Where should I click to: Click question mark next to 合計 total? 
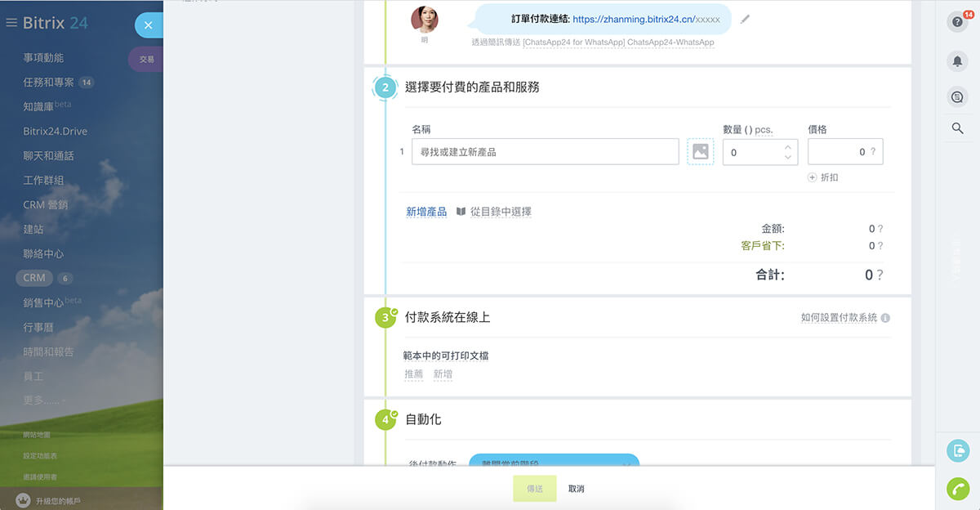pos(880,275)
